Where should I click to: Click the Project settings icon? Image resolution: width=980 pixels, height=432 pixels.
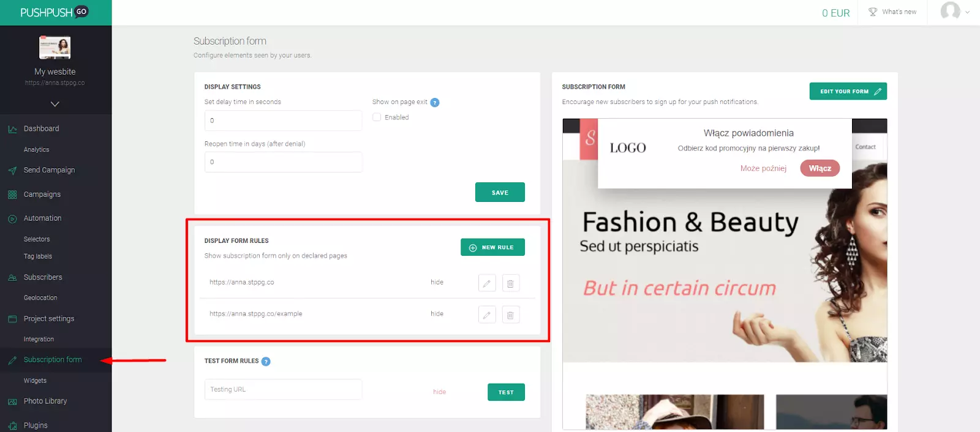12,319
